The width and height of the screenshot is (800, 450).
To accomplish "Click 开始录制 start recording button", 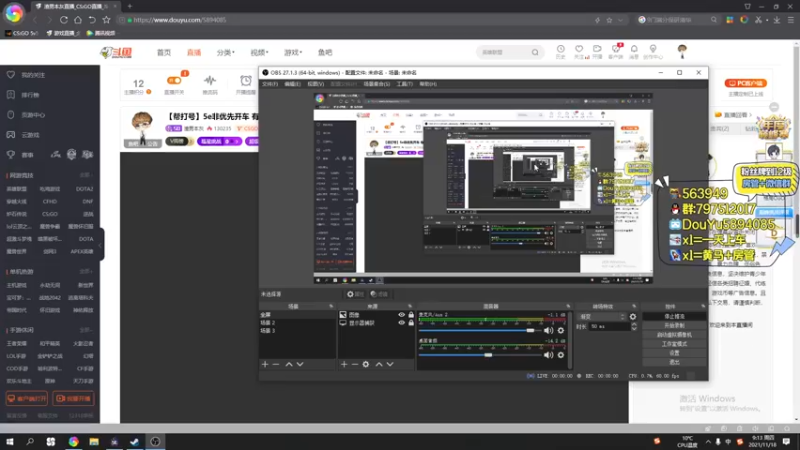I will point(674,326).
